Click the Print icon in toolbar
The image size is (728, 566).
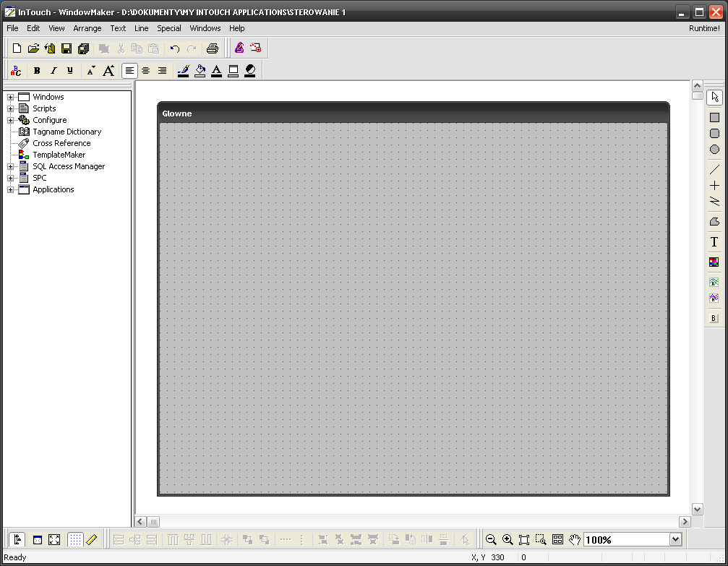212,48
